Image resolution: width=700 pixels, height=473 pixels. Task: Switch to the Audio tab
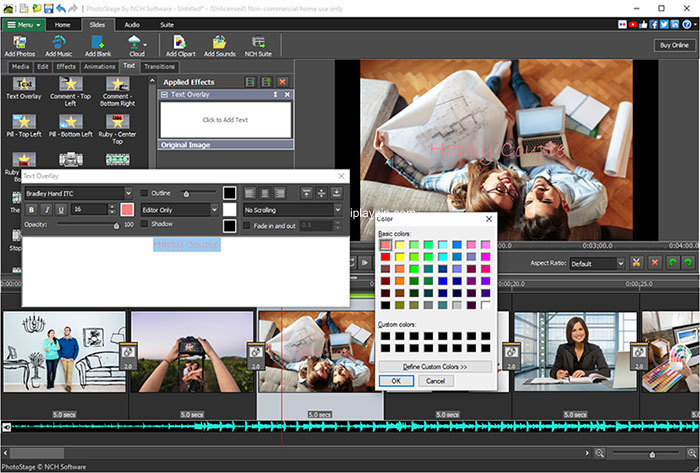click(x=132, y=25)
